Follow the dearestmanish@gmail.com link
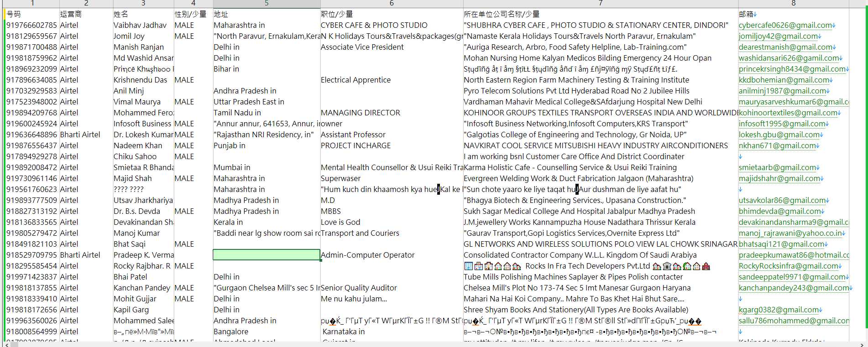The height and width of the screenshot is (347, 868). [x=785, y=47]
